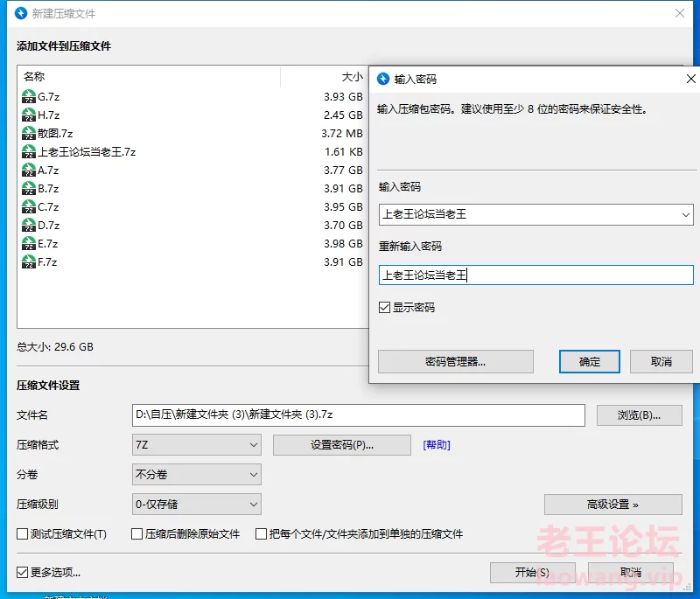This screenshot has height=599, width=700.
Task: Click the 3.72 MB size value
Action: coord(342,133)
